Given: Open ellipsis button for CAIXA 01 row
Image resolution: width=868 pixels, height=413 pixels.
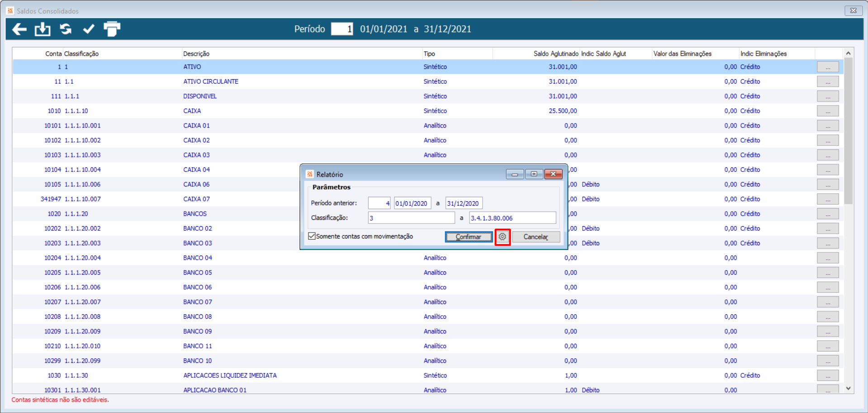Looking at the screenshot, I should 828,126.
